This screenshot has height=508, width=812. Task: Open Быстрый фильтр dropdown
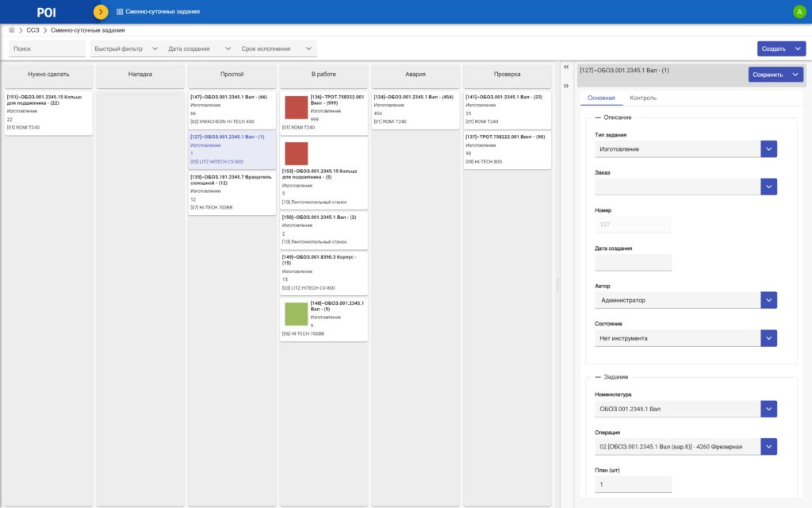pos(126,48)
